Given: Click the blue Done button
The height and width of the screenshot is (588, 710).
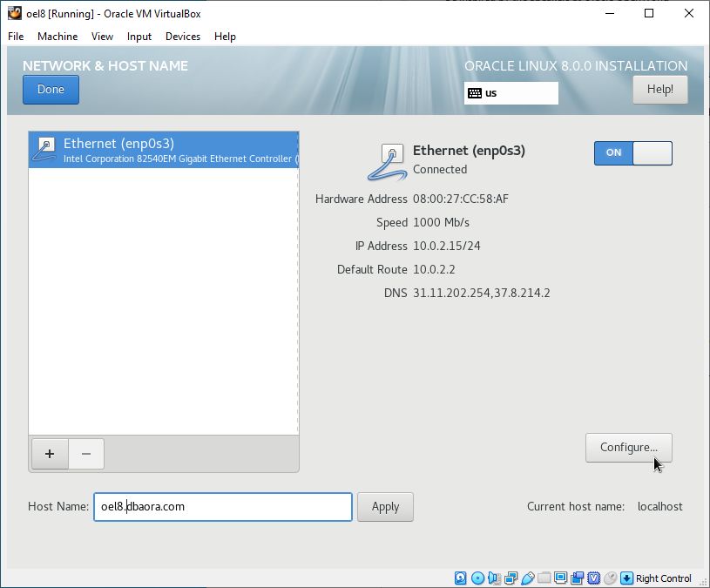Looking at the screenshot, I should coord(51,90).
